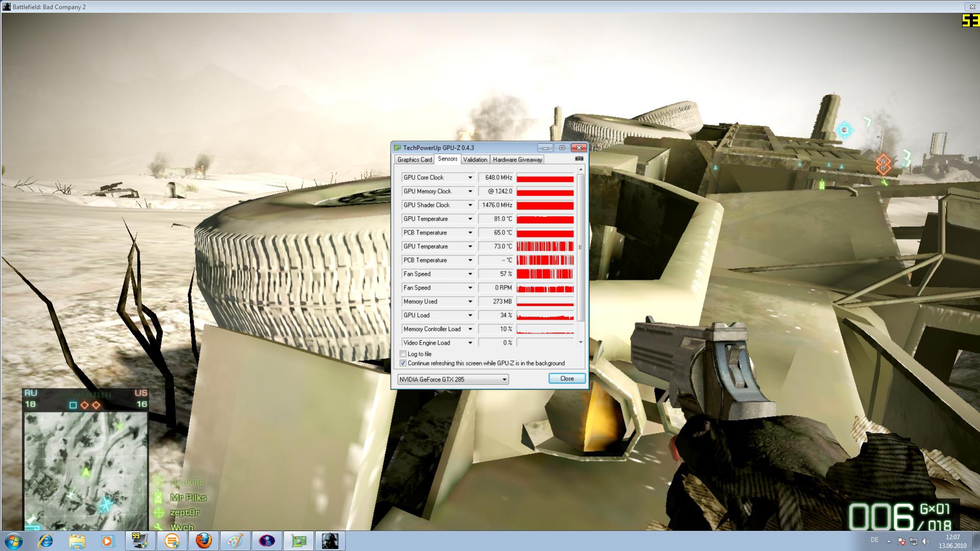Viewport: 980px width, 551px height.
Task: Click the sensor list scroll up arrow
Action: point(581,170)
